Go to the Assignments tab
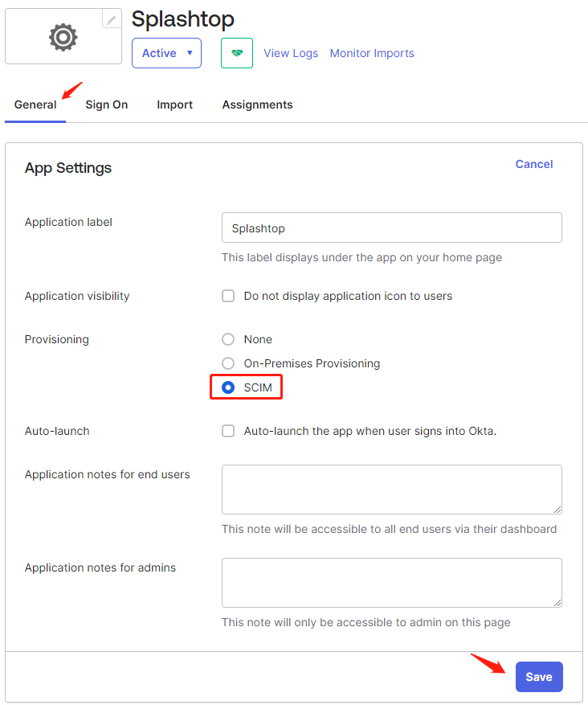Viewport: 588px width, 705px height. pyautogui.click(x=257, y=105)
